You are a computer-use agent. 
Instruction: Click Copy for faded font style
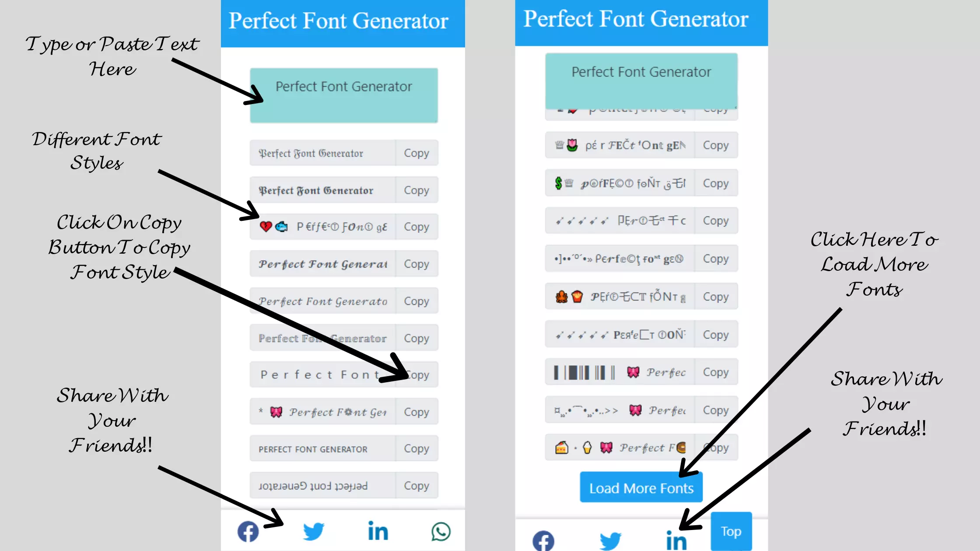coord(416,338)
